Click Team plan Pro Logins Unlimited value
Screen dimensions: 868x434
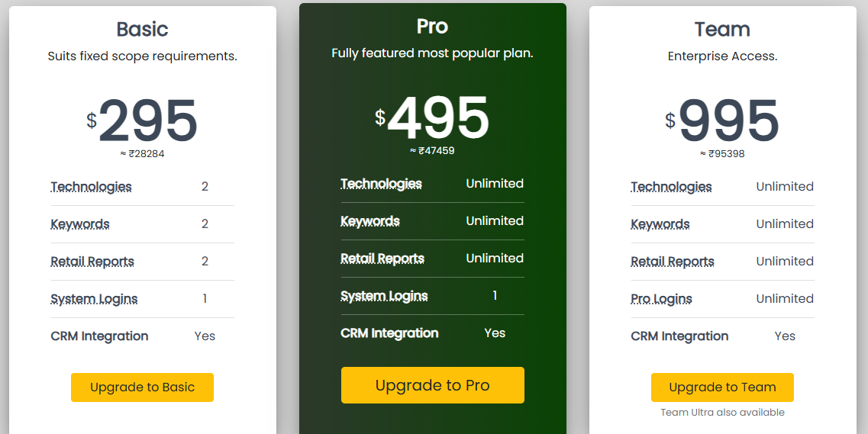point(785,298)
